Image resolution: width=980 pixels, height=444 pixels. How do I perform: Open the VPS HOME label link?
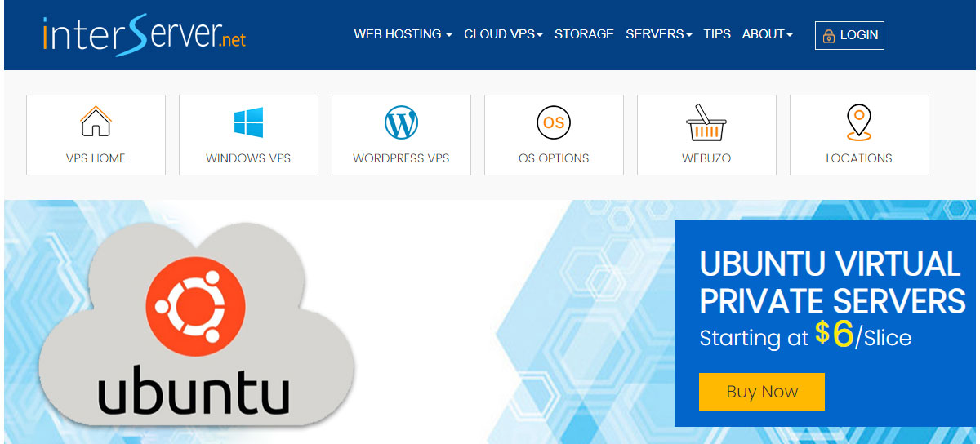coord(96,158)
